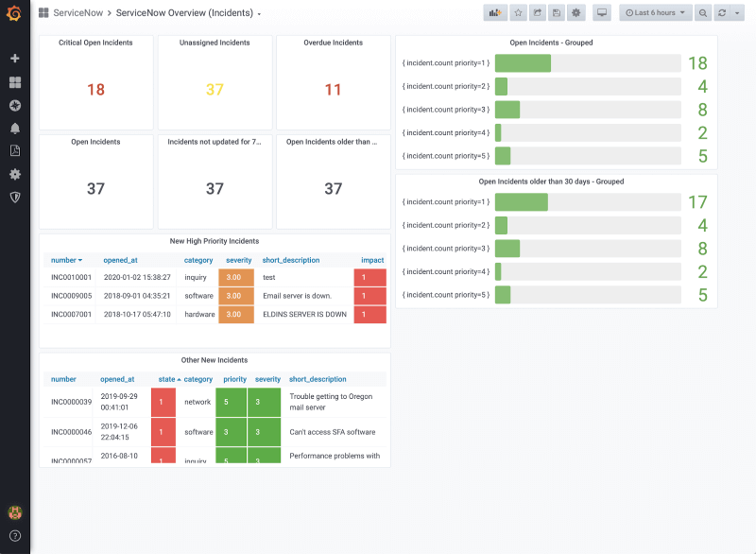756x554 pixels.
Task: Select the Save dashboard icon
Action: [x=558, y=12]
